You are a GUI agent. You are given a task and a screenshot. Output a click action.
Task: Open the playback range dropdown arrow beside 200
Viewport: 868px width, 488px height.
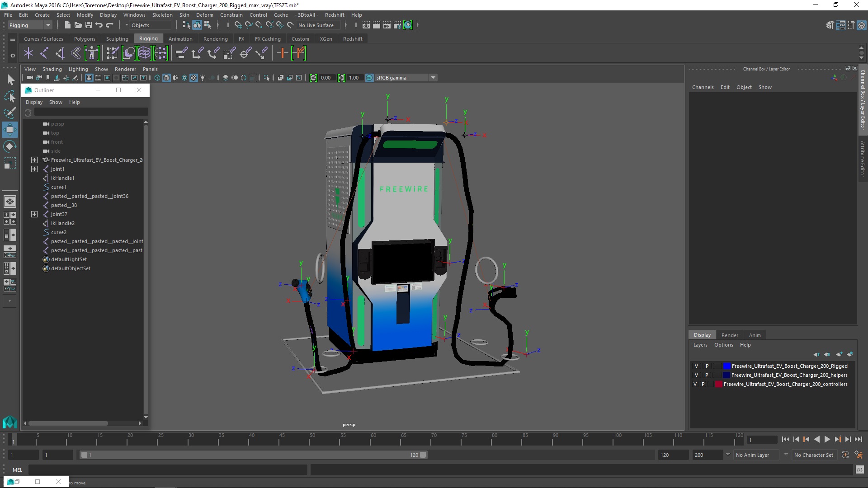click(728, 455)
